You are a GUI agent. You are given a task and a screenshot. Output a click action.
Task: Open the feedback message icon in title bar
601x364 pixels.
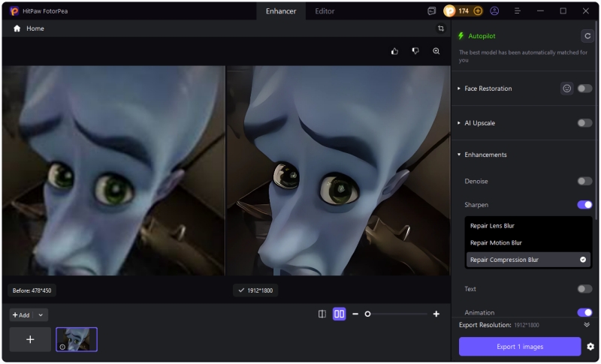click(431, 11)
